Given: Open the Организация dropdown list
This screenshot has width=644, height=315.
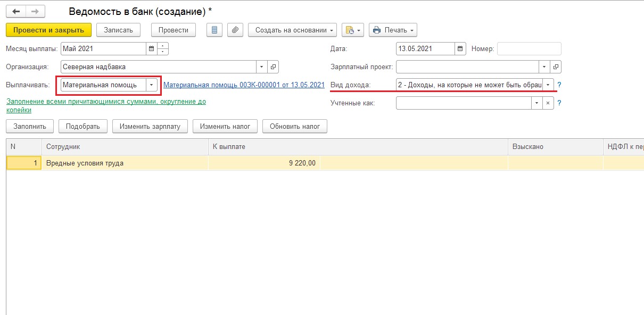Looking at the screenshot, I should [x=262, y=67].
